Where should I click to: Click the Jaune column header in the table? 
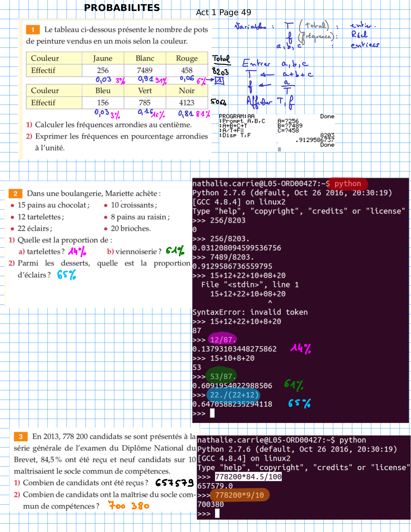click(103, 58)
